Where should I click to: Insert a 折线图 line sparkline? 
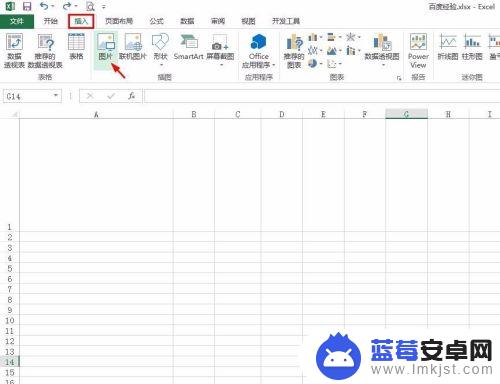tap(448, 47)
